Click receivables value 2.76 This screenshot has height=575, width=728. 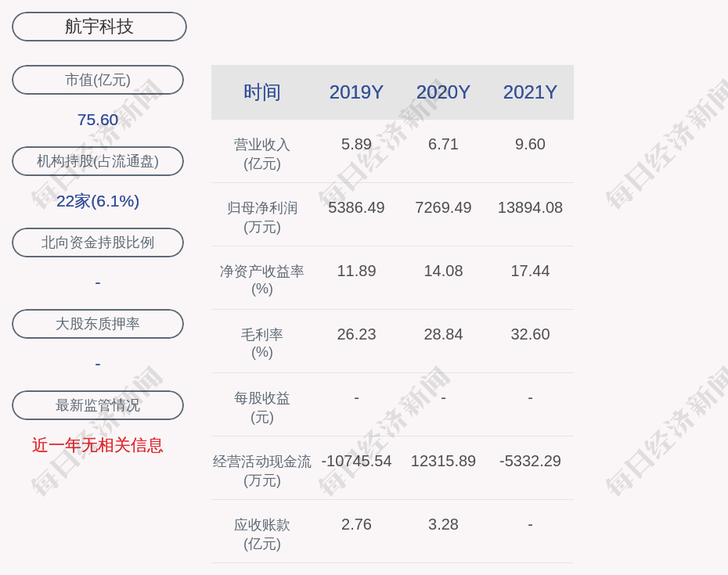point(356,524)
